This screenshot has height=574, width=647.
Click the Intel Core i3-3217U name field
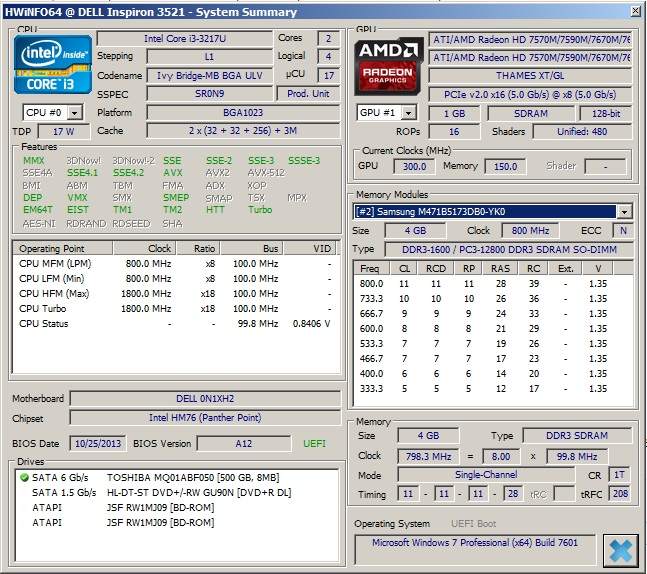[184, 39]
